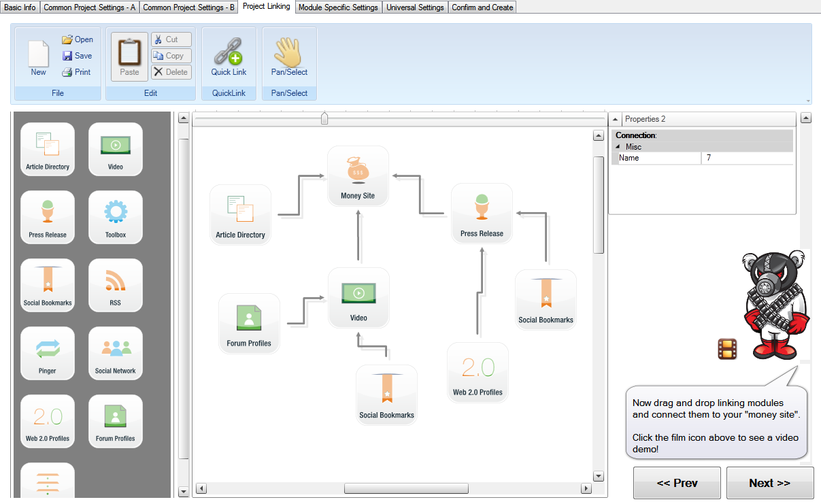Screen dimensions: 821x504
Task: Choose the Pinger module in the palette
Action: (x=48, y=354)
